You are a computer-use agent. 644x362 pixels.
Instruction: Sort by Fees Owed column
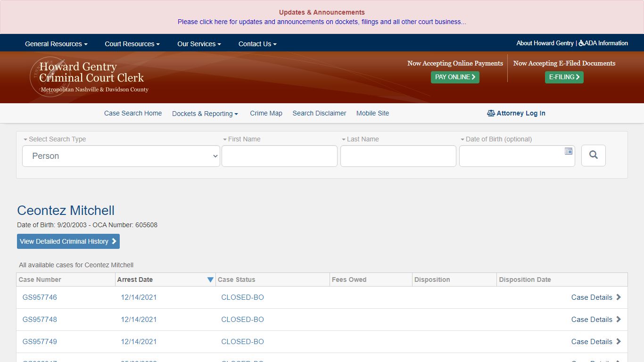point(349,280)
